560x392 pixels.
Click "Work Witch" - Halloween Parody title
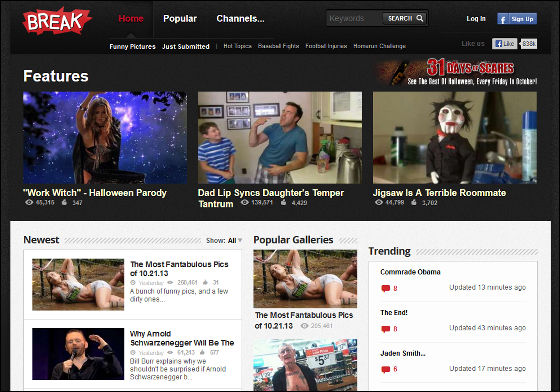click(95, 193)
